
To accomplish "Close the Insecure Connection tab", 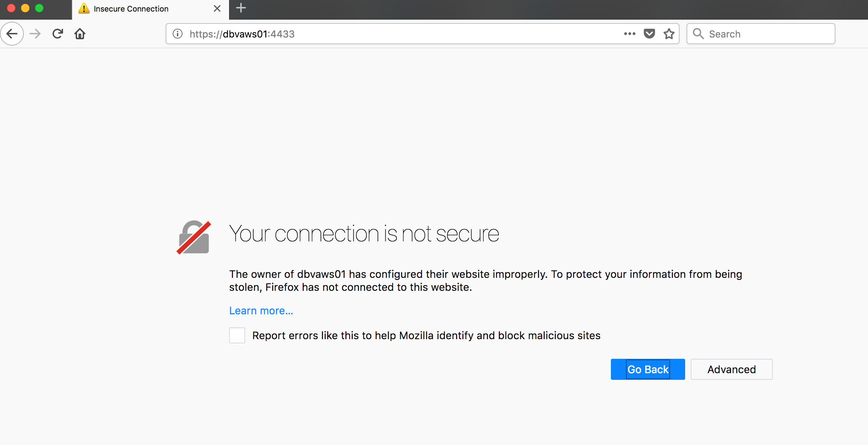I will (217, 8).
